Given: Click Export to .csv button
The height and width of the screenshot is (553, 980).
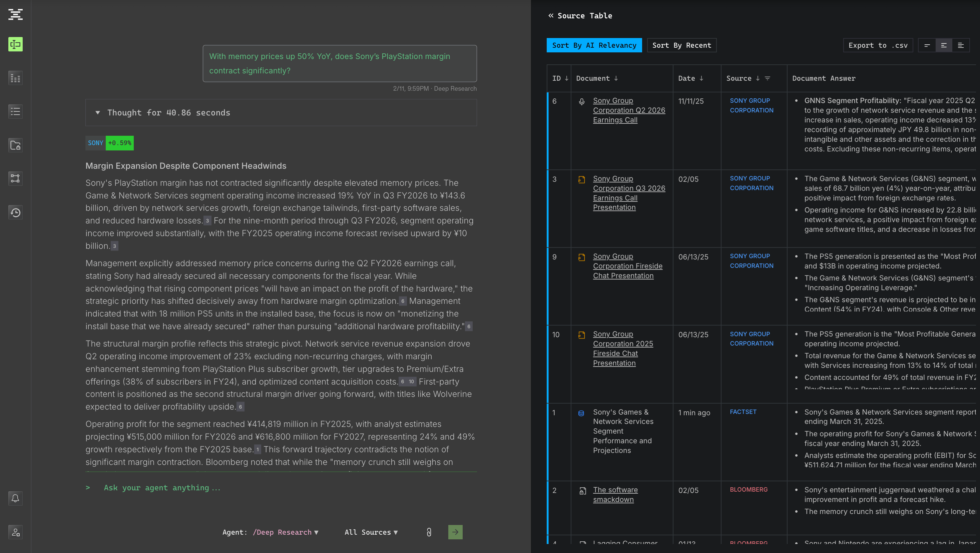Looking at the screenshot, I should coord(878,45).
